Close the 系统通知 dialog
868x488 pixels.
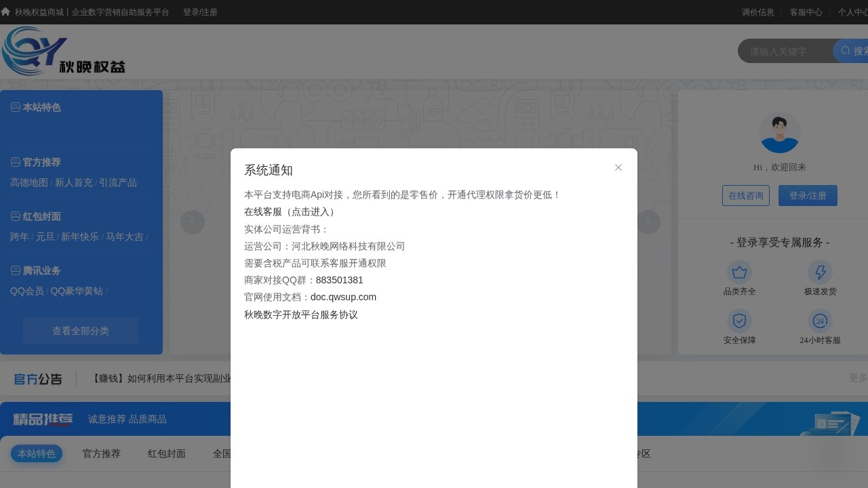point(618,167)
